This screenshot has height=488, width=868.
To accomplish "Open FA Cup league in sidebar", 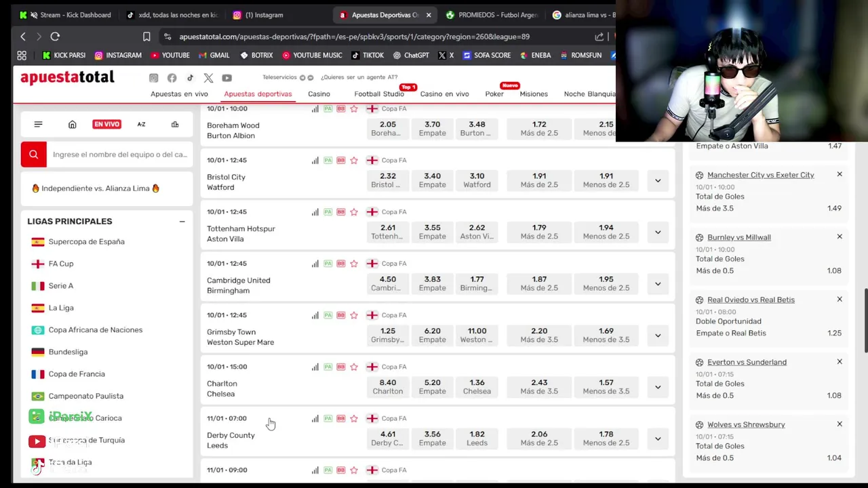I will pyautogui.click(x=61, y=264).
